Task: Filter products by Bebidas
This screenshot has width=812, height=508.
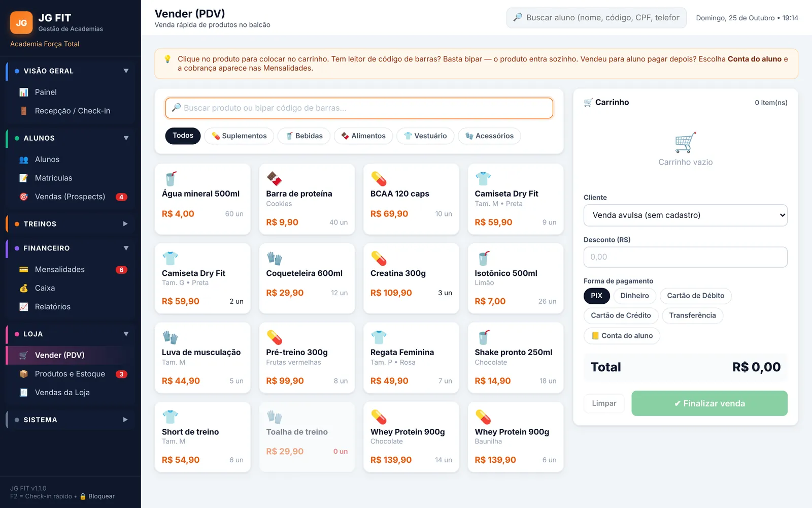Action: click(x=304, y=136)
